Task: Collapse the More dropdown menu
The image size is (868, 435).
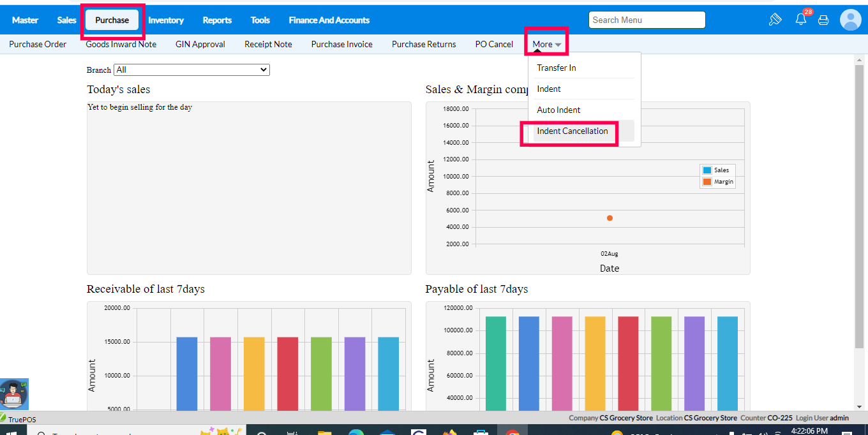Action: (x=546, y=45)
